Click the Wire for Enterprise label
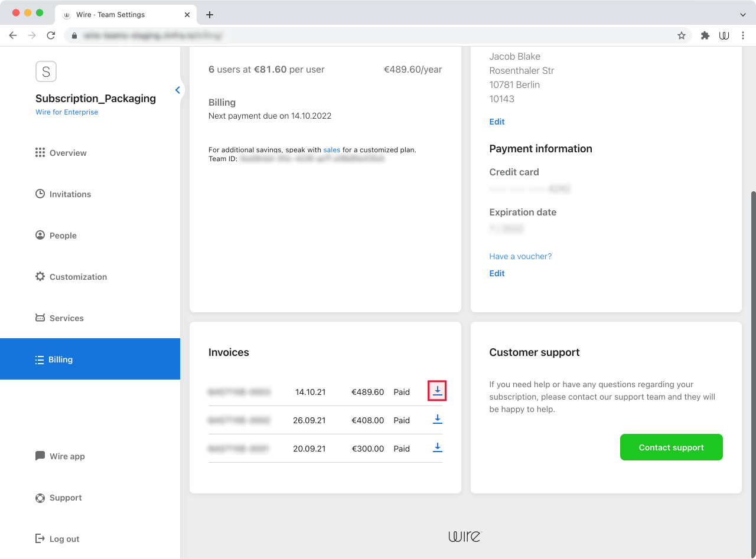 coord(67,112)
